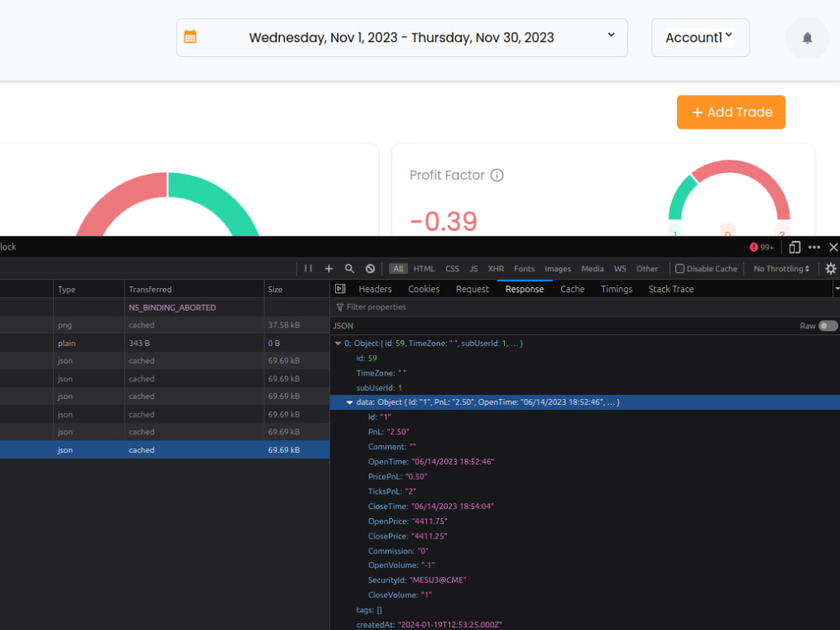The image size is (840, 630).
Task: Select the highlighted json cached row
Action: tap(165, 450)
